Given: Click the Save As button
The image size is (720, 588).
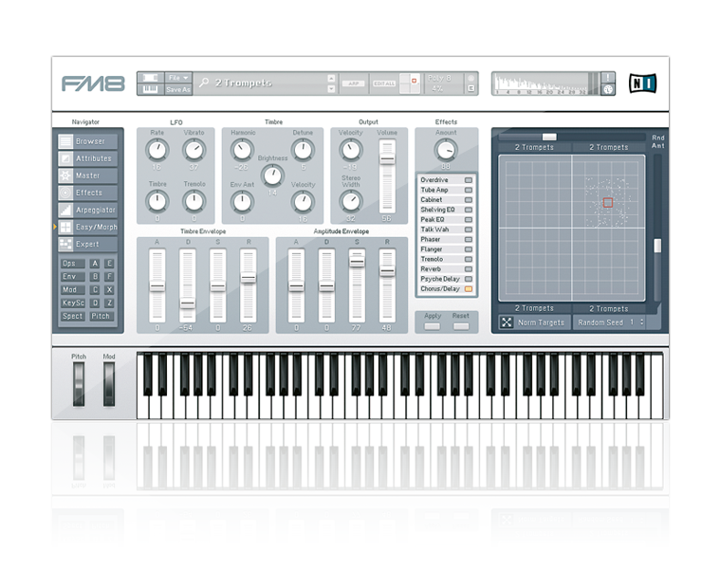Looking at the screenshot, I should [177, 89].
